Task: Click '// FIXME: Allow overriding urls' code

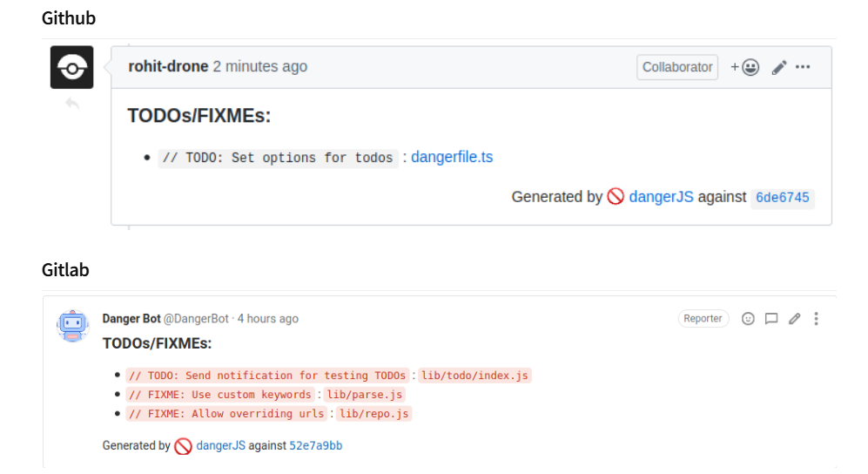Action: coord(226,414)
